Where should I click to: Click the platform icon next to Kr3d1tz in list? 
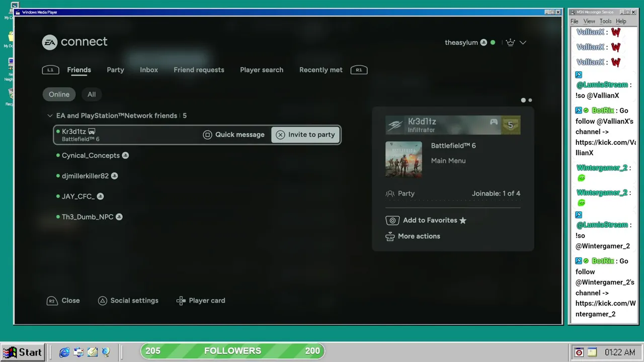(x=92, y=132)
